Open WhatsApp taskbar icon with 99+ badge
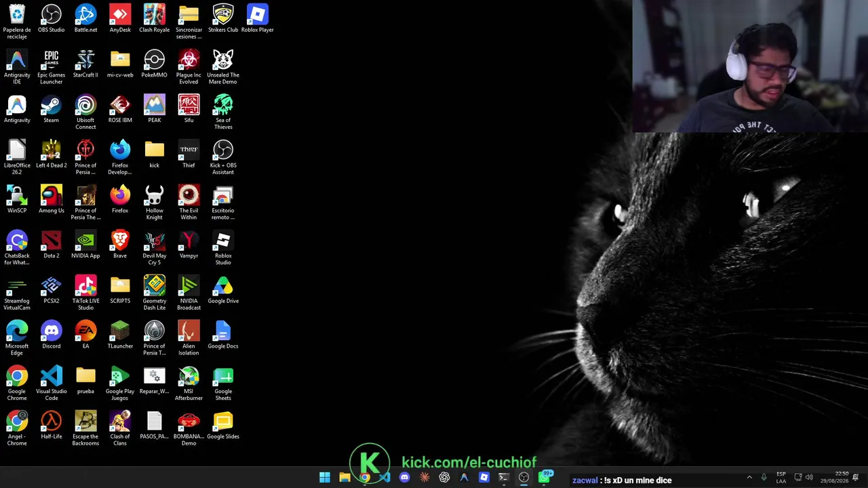This screenshot has width=868, height=488. tap(544, 477)
